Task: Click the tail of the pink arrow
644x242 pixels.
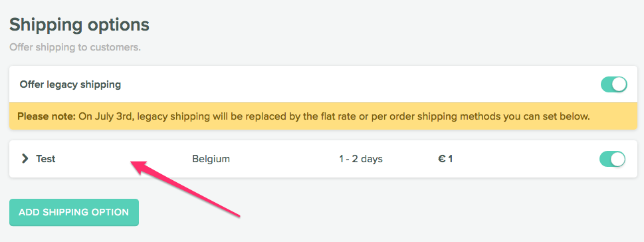Action: 237,215
